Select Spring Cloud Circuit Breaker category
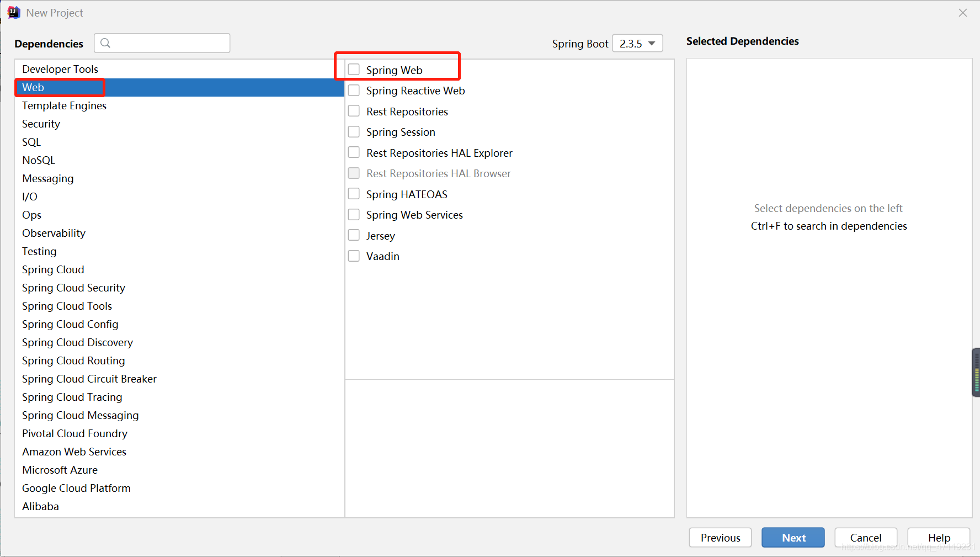 click(179, 379)
